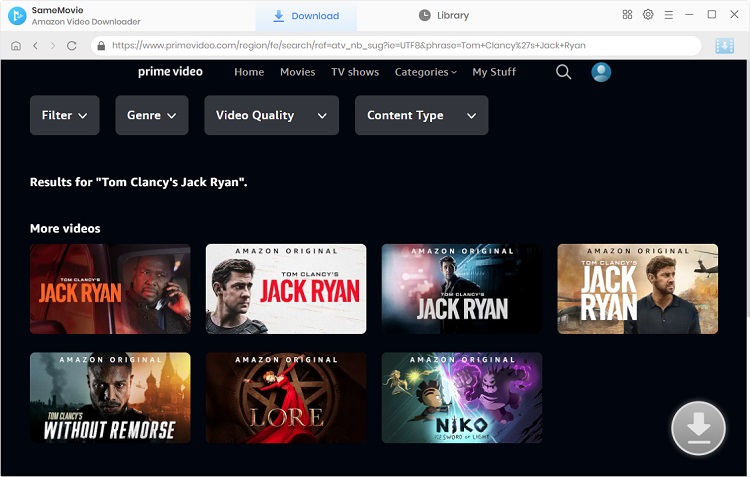Minimize the SameMovie window
The image size is (750, 477).
point(689,14)
